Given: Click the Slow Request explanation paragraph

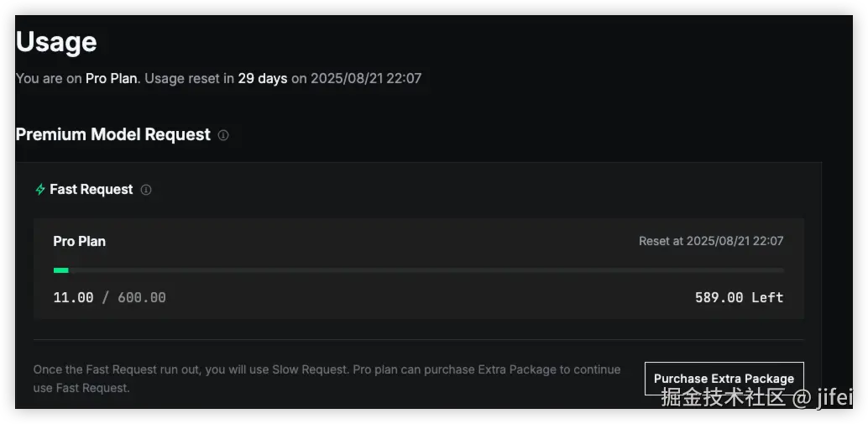Looking at the screenshot, I should [x=327, y=379].
